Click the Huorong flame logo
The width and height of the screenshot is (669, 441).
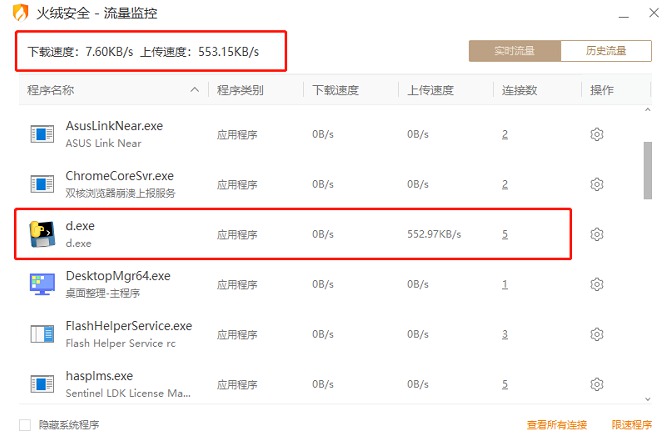tap(20, 13)
